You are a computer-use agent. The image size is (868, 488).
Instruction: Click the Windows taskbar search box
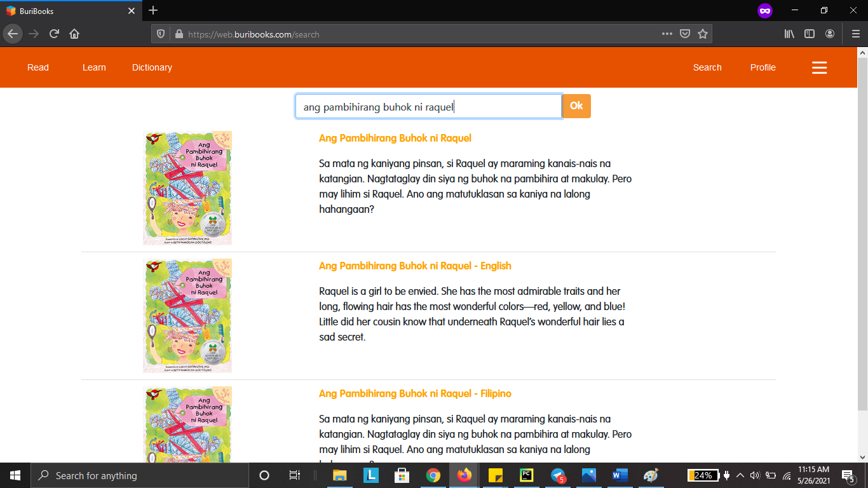(140, 475)
